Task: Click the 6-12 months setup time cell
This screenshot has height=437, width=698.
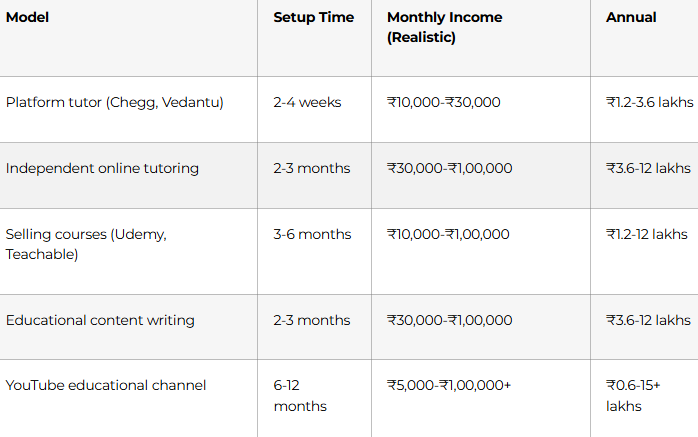Action: pos(300,395)
